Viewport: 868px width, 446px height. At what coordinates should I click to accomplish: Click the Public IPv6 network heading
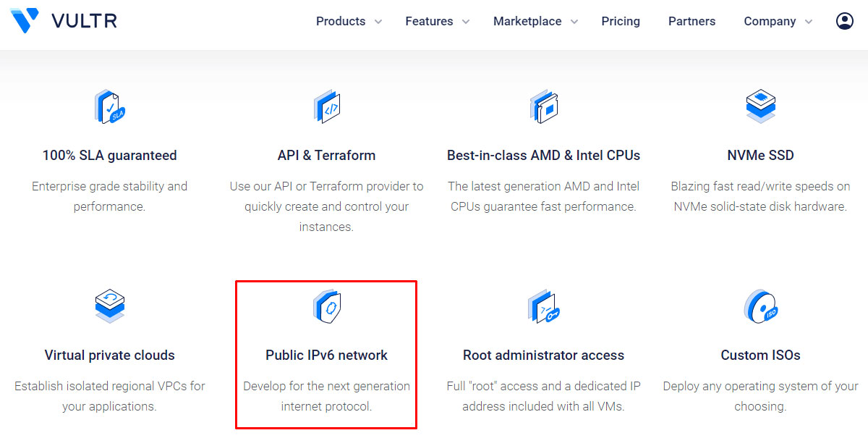click(327, 355)
